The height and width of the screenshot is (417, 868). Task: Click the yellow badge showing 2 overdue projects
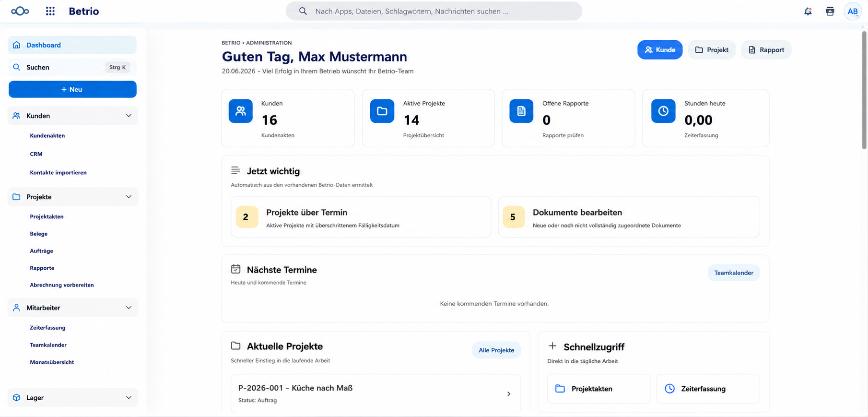246,217
